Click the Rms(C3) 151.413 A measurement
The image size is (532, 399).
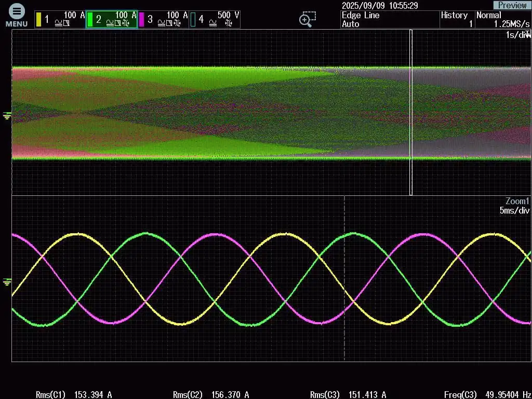click(348, 395)
